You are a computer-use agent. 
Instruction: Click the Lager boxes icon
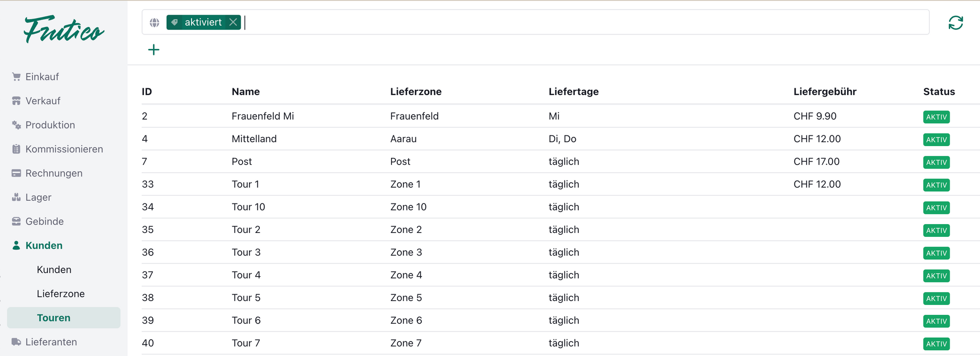pyautogui.click(x=16, y=197)
